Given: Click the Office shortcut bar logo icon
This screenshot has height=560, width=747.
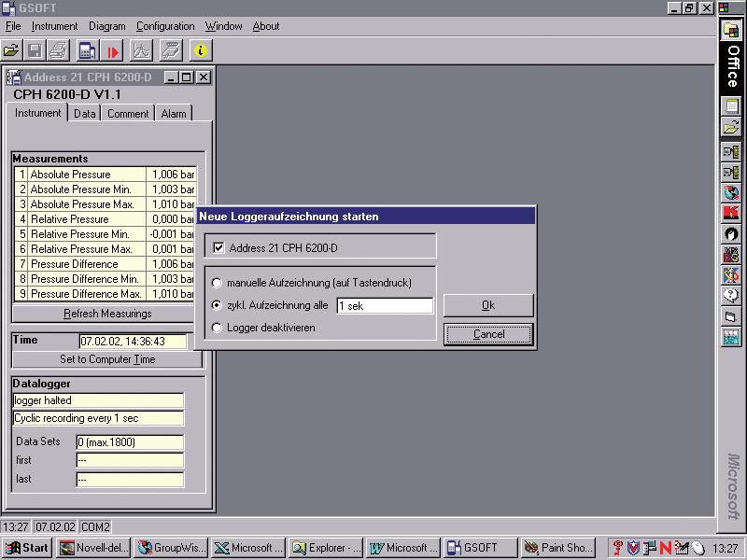Looking at the screenshot, I should pyautogui.click(x=731, y=31).
